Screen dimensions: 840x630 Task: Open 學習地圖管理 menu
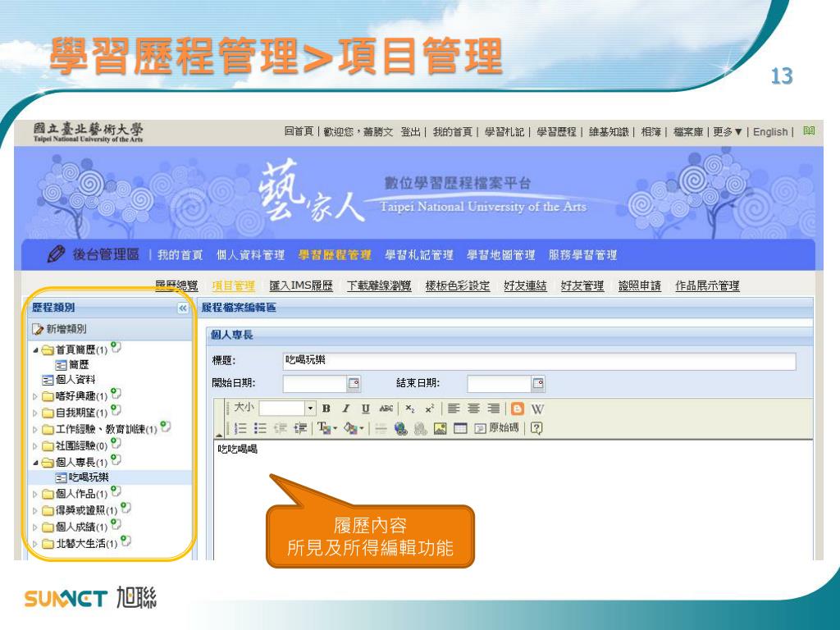tap(501, 255)
